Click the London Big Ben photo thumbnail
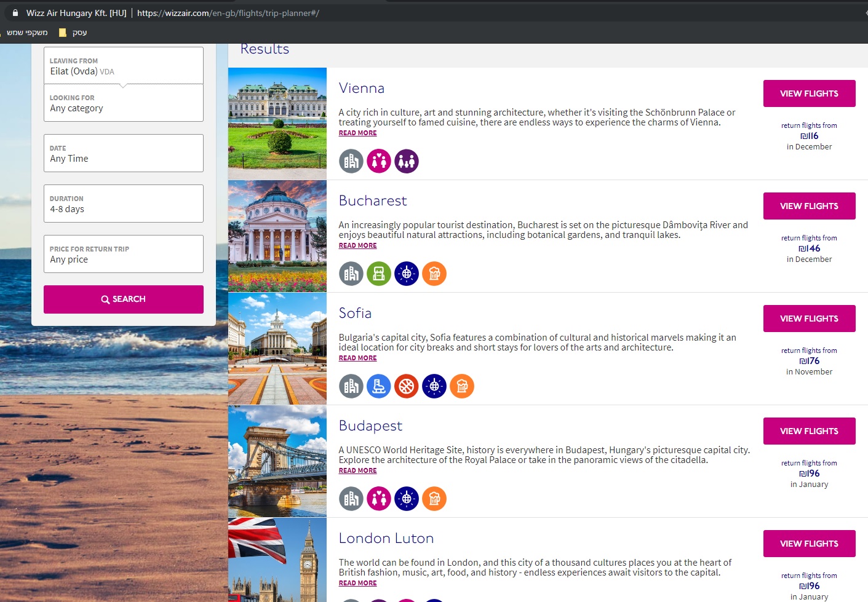The image size is (868, 602). pyautogui.click(x=277, y=560)
